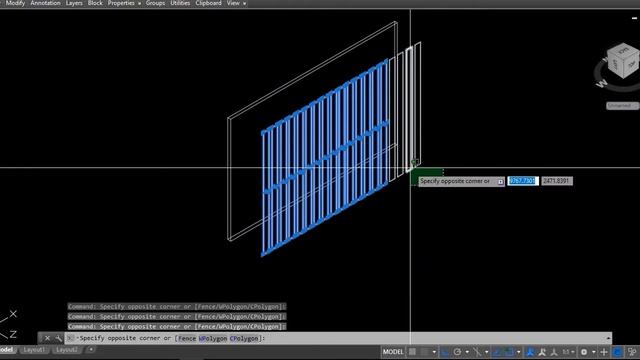Screen dimensions: 640x360
Task: Choose the WPolygon selection option
Action: tap(213, 338)
